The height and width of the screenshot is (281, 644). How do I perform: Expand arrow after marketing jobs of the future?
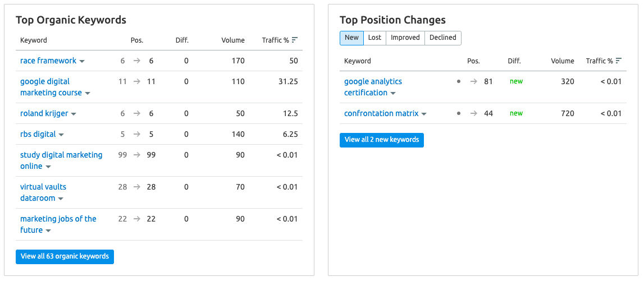[x=48, y=231]
